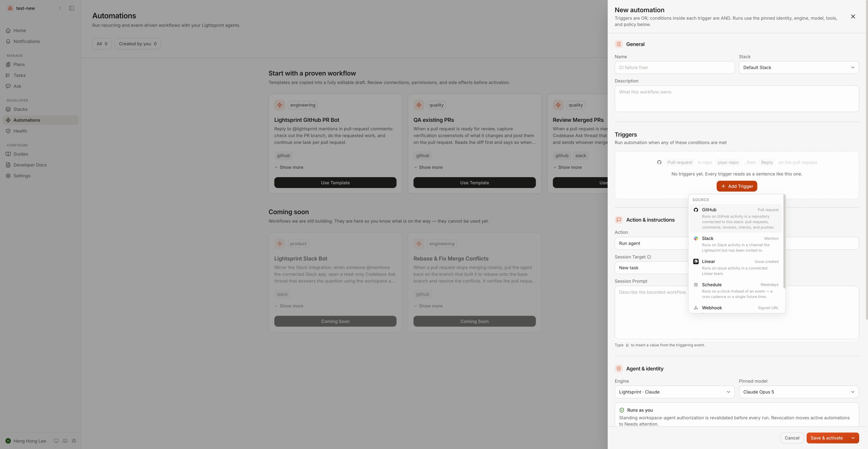Image resolution: width=868 pixels, height=449 pixels.
Task: Click the source menu scrollbar
Action: pyautogui.click(x=784, y=242)
